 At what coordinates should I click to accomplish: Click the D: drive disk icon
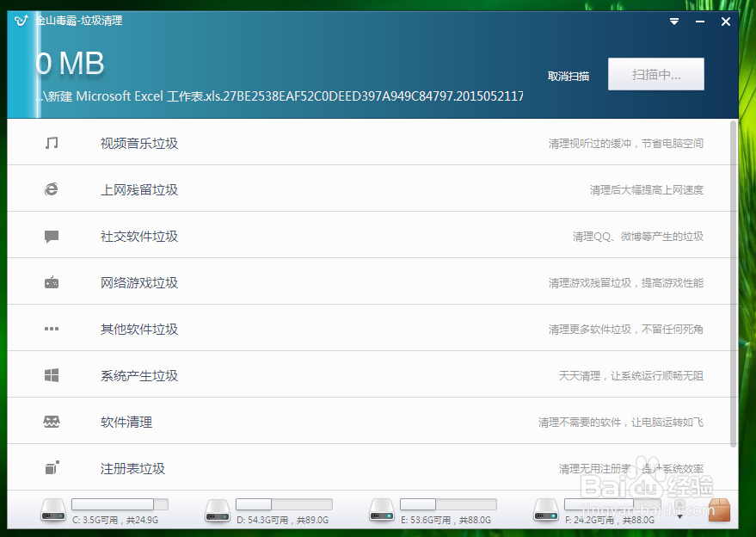218,510
